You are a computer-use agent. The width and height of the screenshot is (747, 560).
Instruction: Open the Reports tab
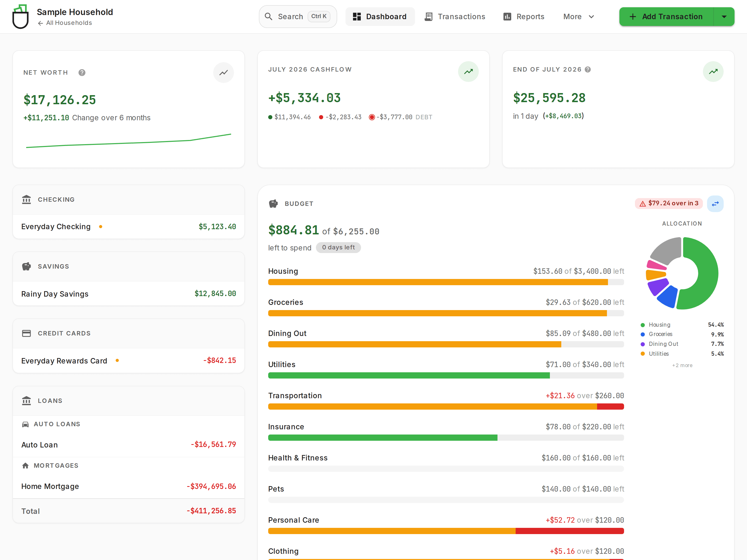(524, 17)
